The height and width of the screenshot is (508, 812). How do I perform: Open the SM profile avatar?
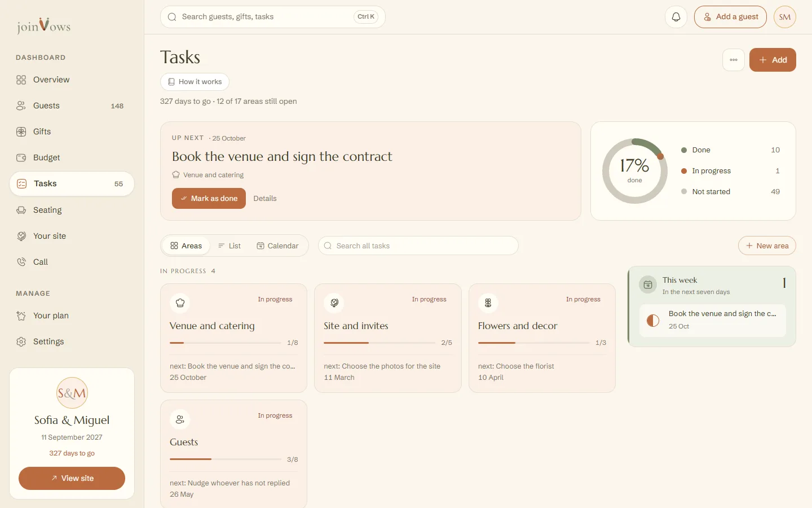tap(785, 17)
